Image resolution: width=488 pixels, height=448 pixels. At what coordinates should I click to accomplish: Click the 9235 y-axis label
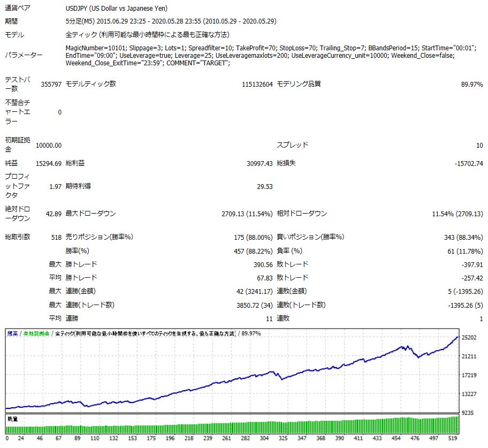pos(468,413)
